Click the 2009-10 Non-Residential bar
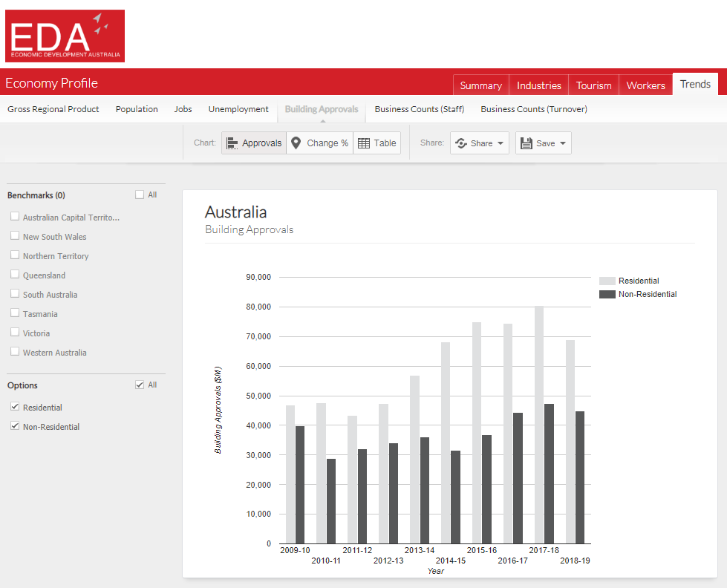Screen dimensions: 727x588 coord(300,485)
